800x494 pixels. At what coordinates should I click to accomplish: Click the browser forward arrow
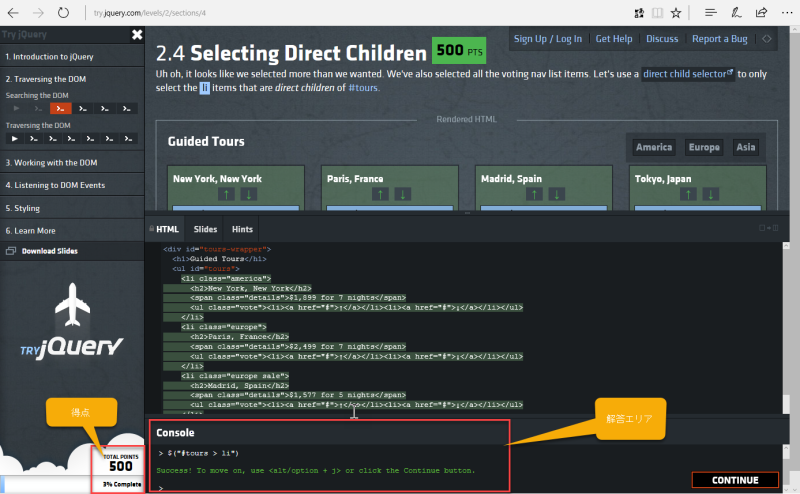point(38,13)
